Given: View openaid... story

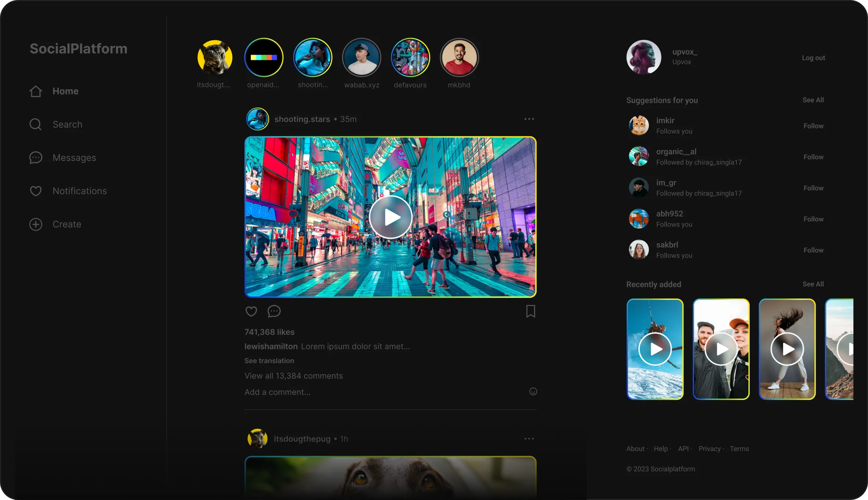Looking at the screenshot, I should 264,57.
